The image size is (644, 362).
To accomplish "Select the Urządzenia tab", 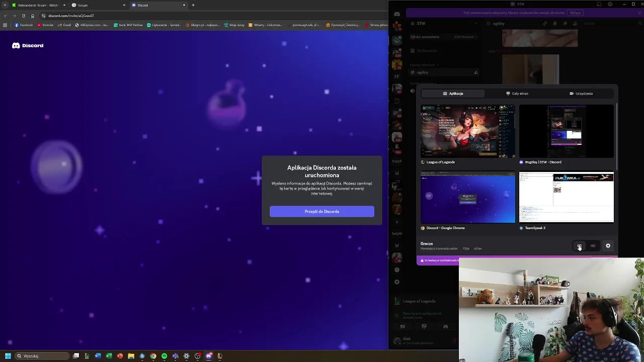I will click(x=581, y=94).
